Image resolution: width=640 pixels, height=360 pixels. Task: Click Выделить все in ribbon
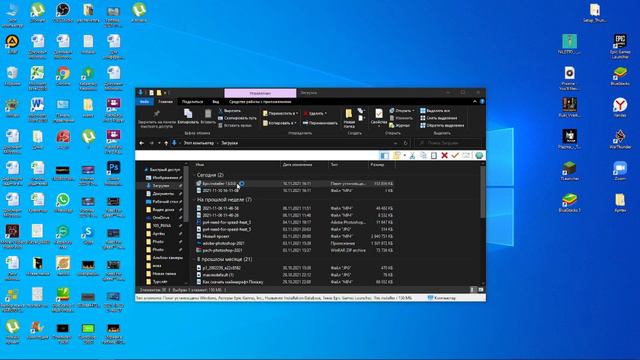click(435, 111)
